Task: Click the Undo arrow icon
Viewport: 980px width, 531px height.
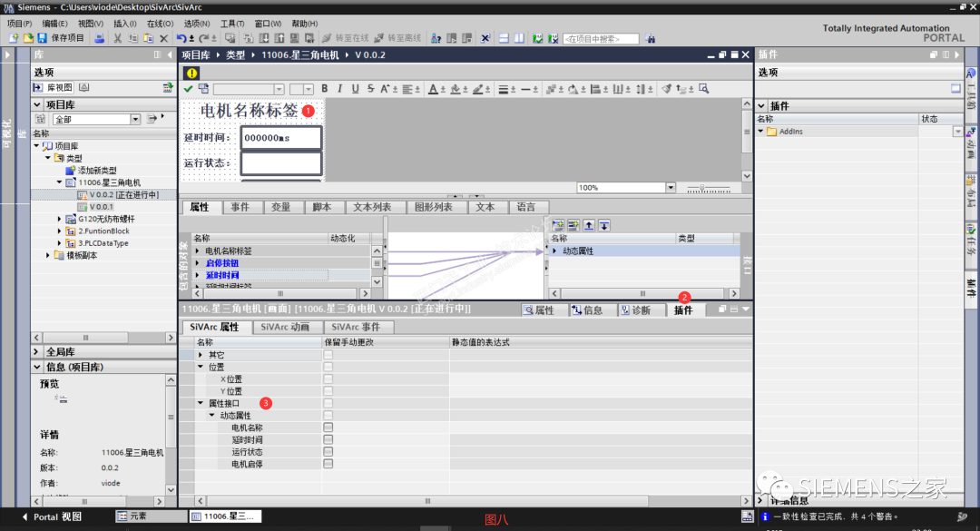Action: pos(181,37)
